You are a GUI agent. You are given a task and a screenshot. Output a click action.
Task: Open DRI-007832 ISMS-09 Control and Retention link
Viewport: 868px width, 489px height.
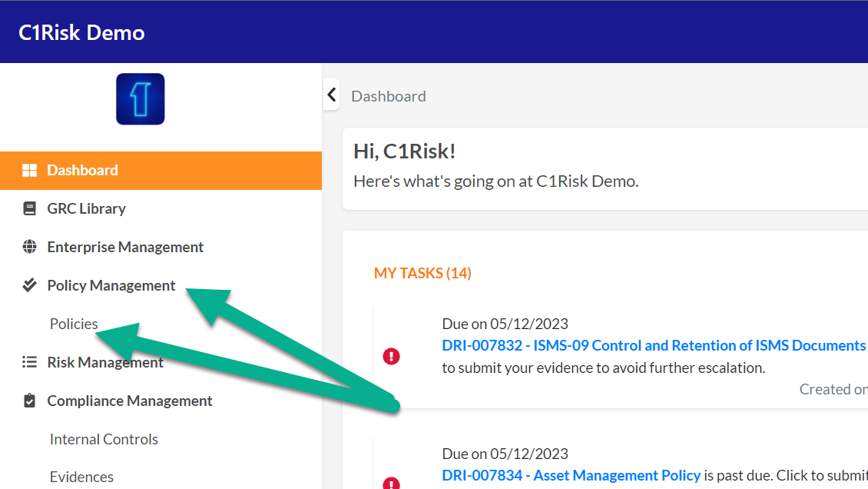coord(654,345)
